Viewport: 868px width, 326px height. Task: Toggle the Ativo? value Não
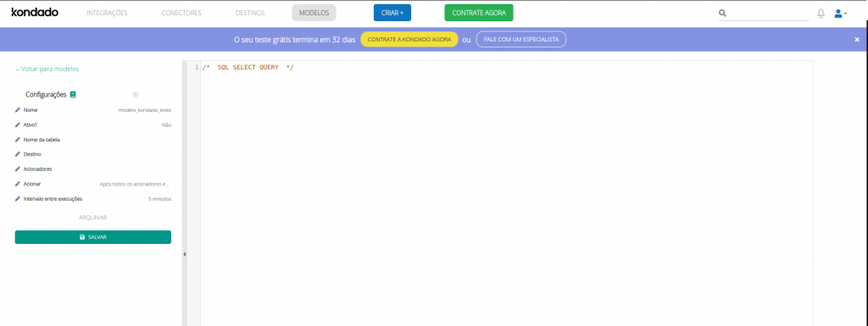coord(166,124)
